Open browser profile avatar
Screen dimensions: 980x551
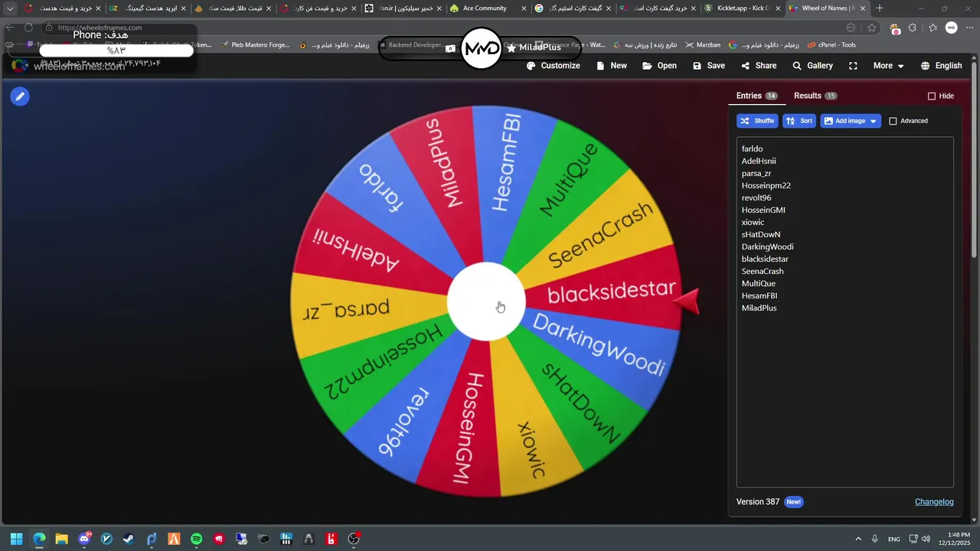click(951, 28)
